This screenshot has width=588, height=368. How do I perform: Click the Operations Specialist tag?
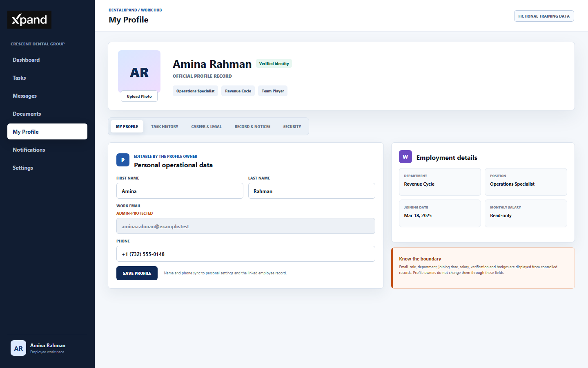[195, 91]
